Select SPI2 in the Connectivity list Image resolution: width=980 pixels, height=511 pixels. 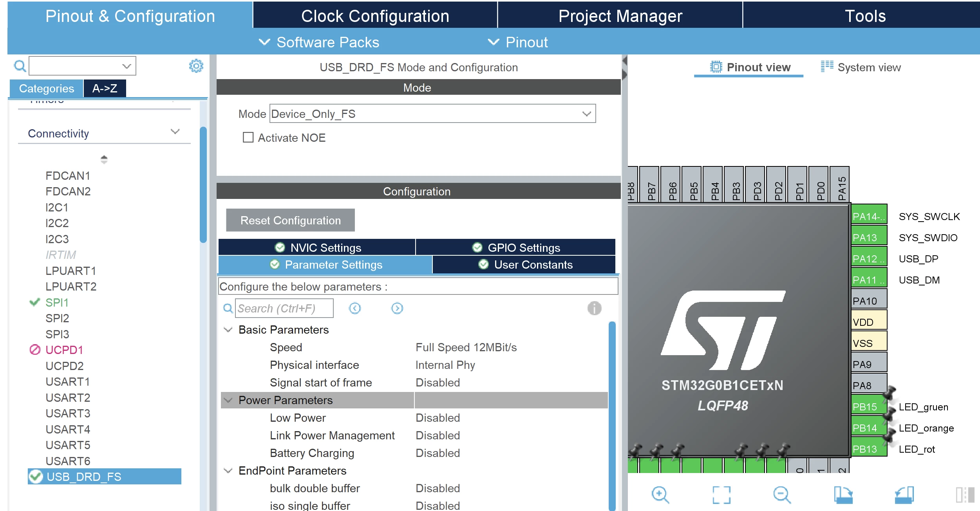(57, 318)
